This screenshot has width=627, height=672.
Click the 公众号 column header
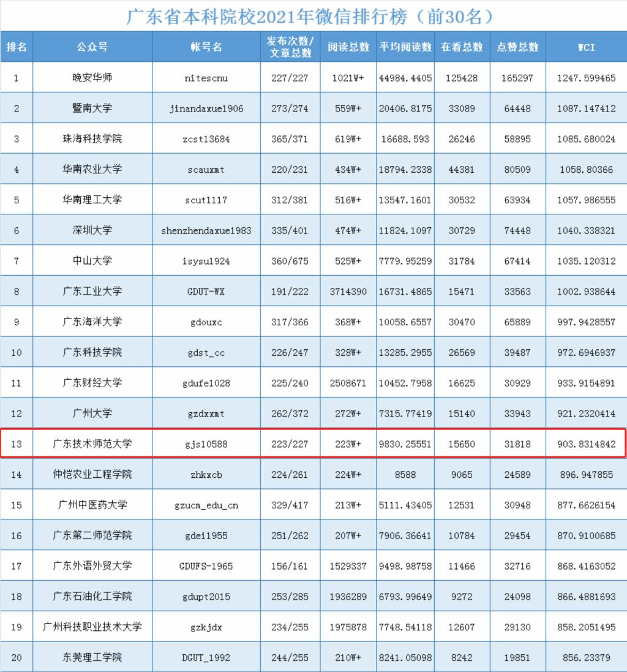coord(92,47)
